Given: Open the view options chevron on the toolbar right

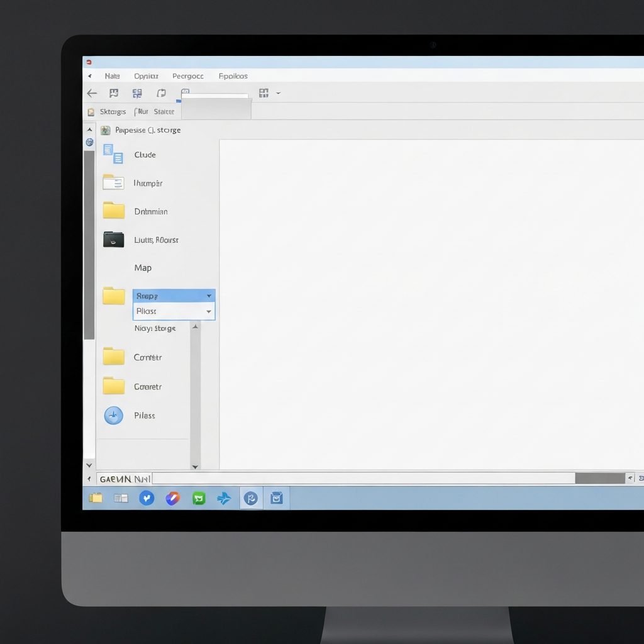Looking at the screenshot, I should 278,92.
